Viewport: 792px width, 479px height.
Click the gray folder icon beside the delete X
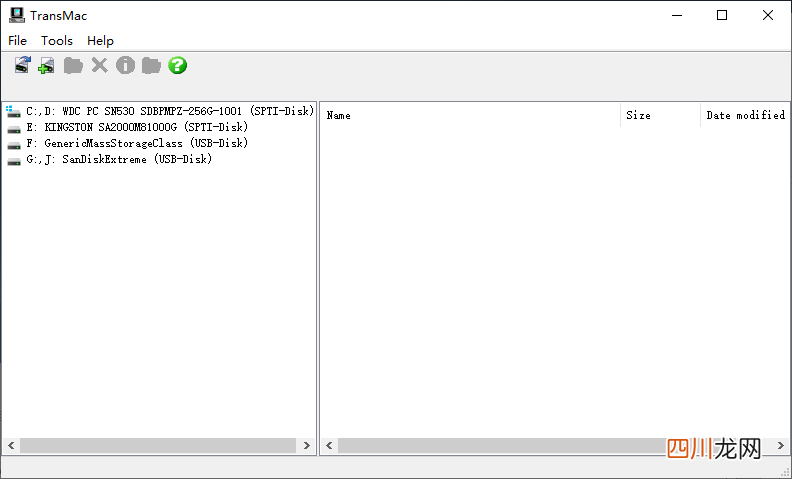(73, 65)
